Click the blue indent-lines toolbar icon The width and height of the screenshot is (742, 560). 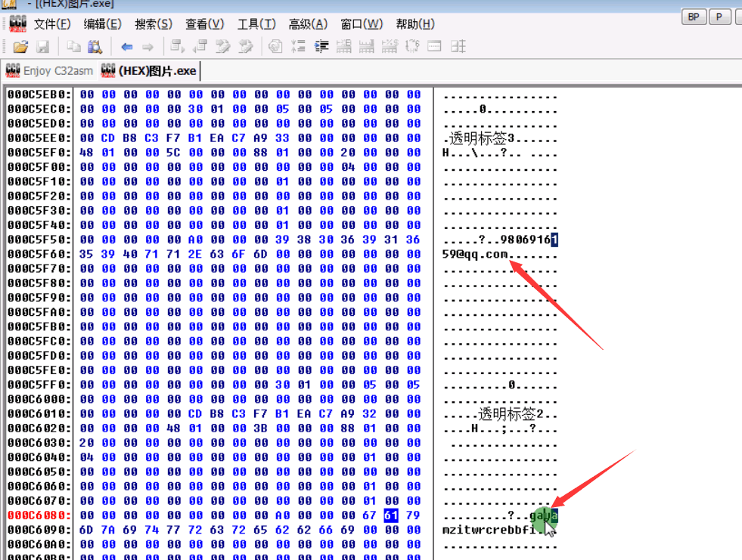[321, 47]
